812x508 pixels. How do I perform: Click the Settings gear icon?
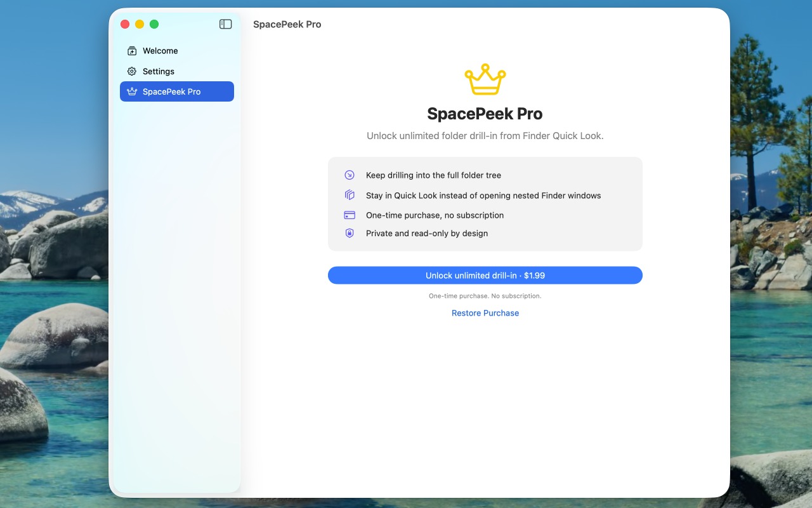coord(132,71)
